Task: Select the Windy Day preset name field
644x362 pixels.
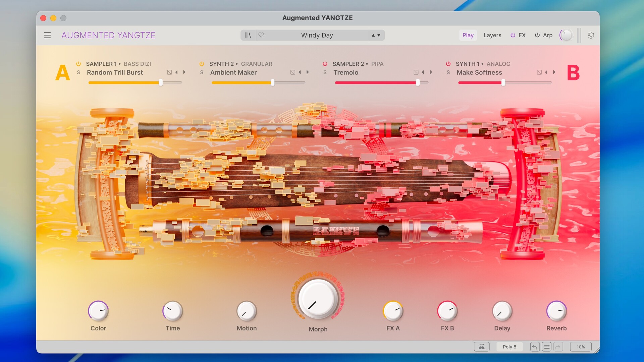Action: [x=317, y=35]
